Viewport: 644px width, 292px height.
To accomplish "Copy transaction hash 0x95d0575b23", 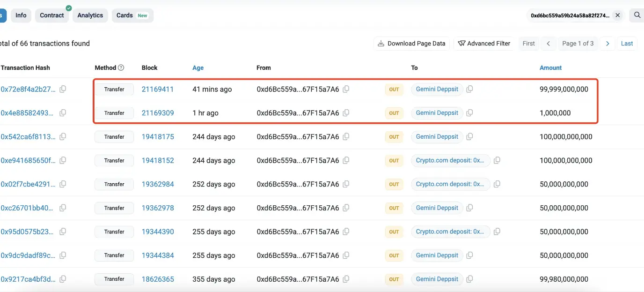I will 63,232.
